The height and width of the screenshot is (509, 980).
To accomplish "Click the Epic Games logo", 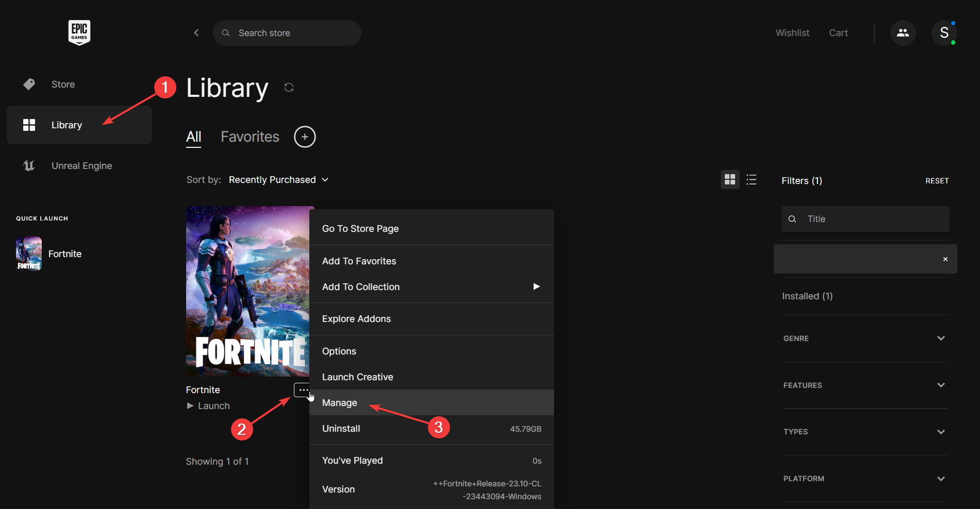I will point(79,32).
